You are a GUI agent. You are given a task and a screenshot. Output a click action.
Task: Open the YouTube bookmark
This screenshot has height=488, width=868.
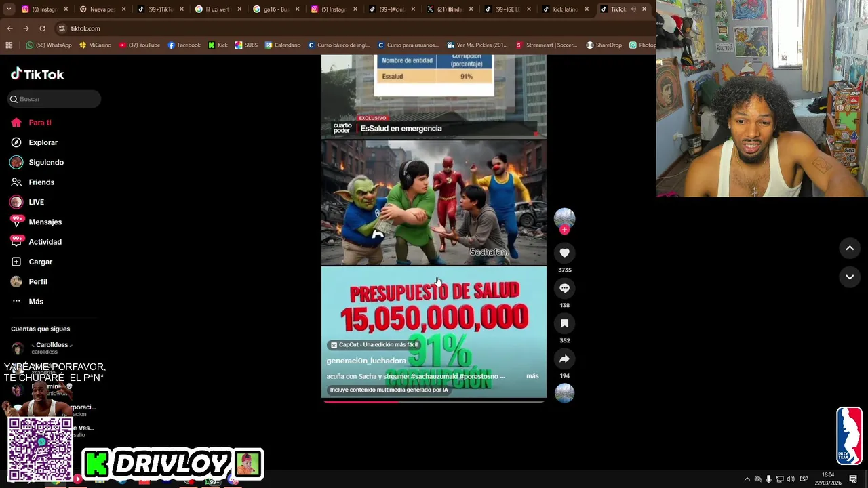[x=140, y=45]
